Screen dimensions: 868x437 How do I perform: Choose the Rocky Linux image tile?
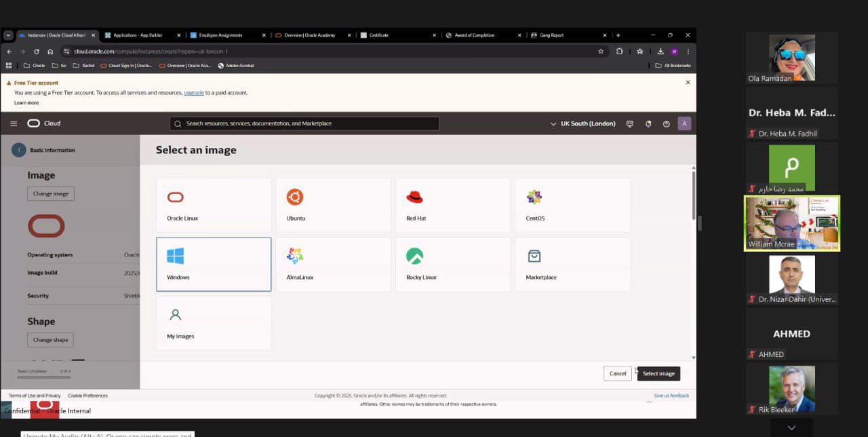pyautogui.click(x=452, y=264)
